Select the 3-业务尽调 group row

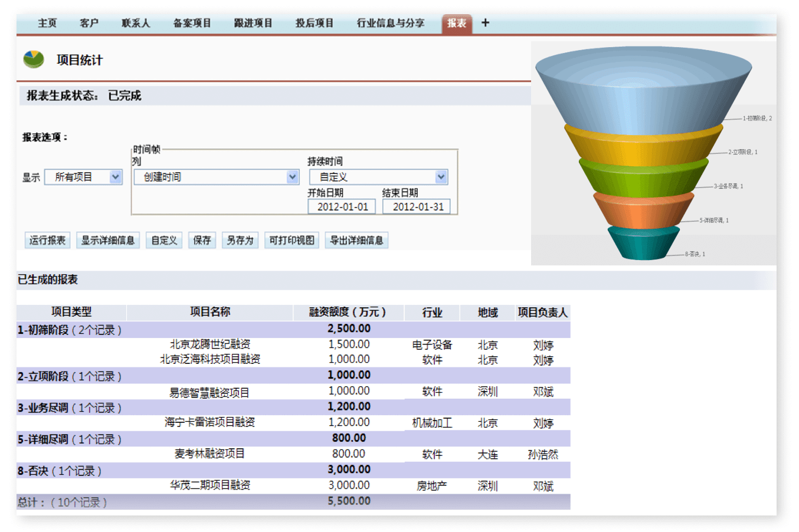coord(293,407)
